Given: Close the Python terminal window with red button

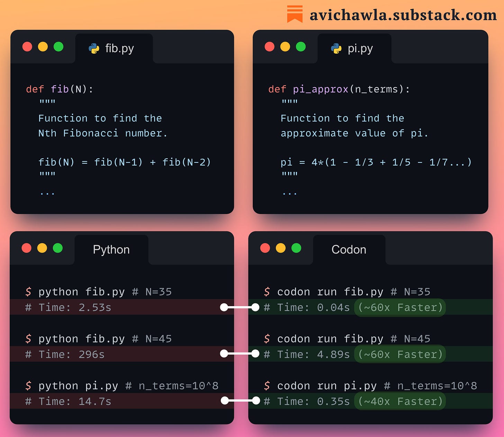Looking at the screenshot, I should click(x=26, y=248).
